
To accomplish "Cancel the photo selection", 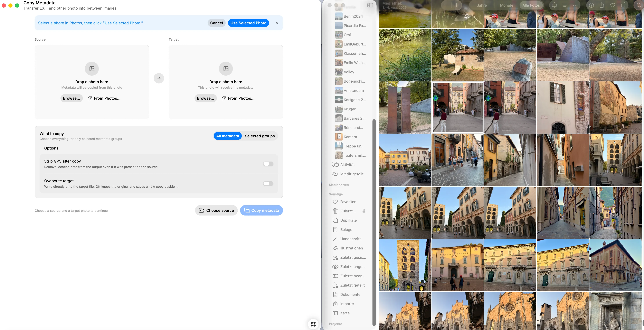I will pyautogui.click(x=217, y=23).
